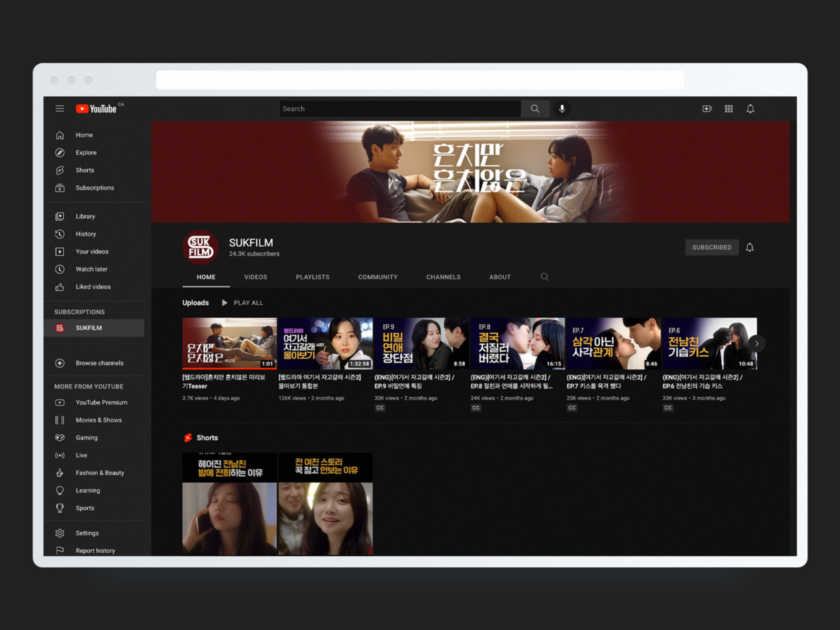
Task: Activate voice search microphone
Action: click(x=562, y=109)
